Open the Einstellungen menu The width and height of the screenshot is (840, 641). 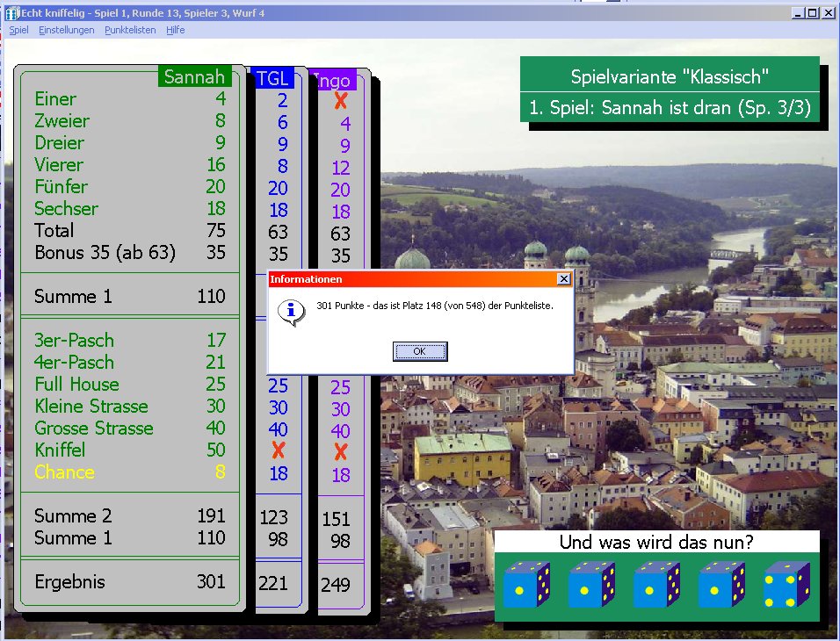67,30
